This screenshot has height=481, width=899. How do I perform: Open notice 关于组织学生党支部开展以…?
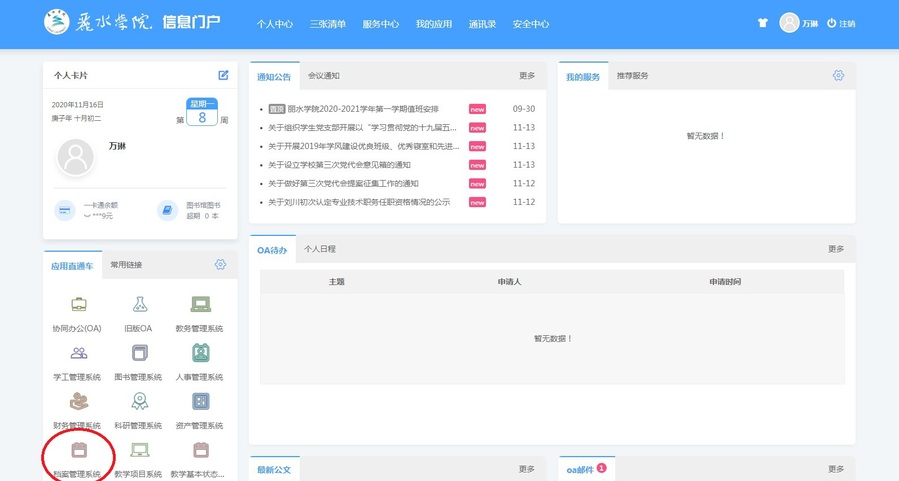(x=362, y=127)
